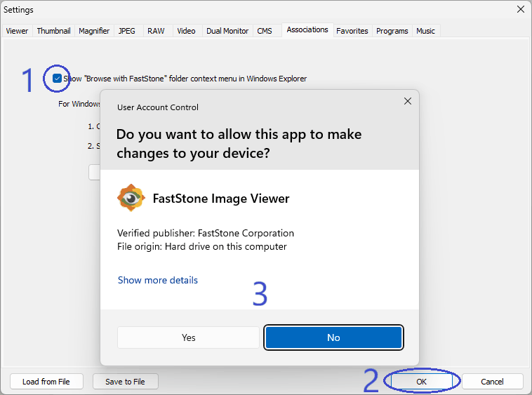Open the Favorites tab
This screenshot has width=532, height=395.
tap(352, 31)
